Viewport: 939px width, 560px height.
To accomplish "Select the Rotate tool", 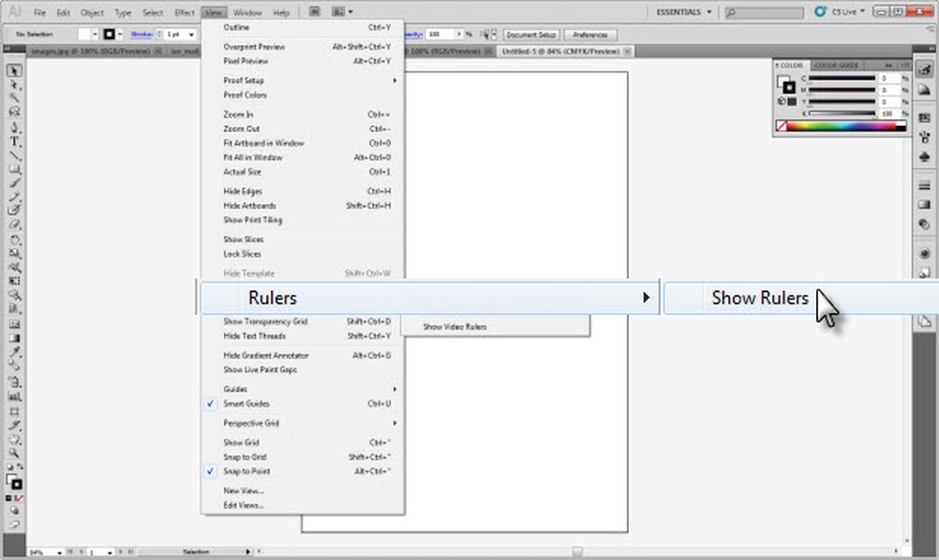I will 14,239.
